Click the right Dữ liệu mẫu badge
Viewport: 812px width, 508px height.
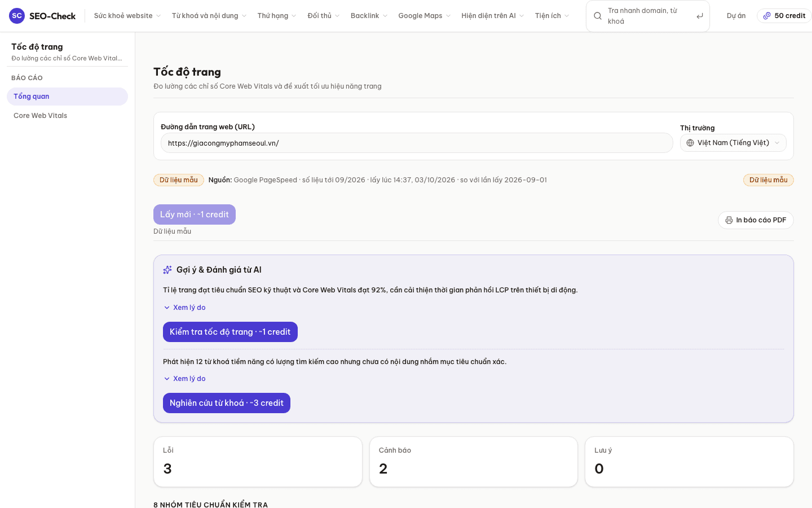click(769, 180)
